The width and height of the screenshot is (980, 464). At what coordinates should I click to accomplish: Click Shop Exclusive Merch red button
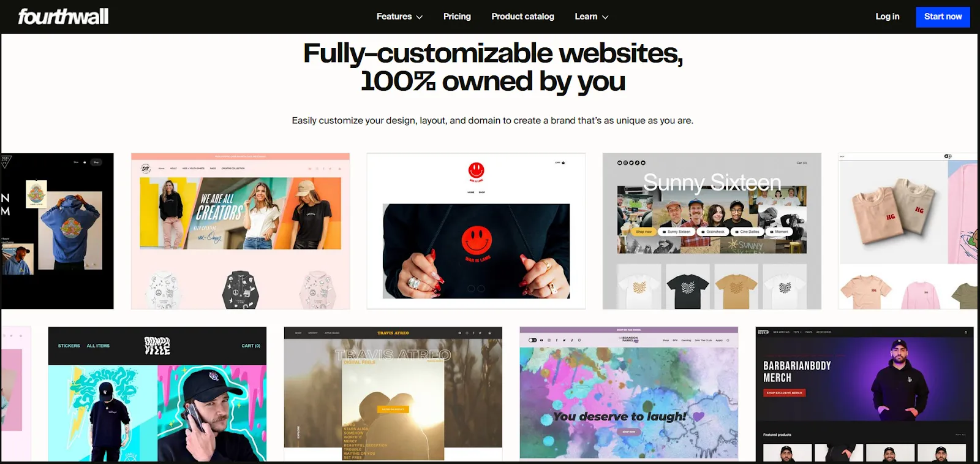(x=784, y=393)
